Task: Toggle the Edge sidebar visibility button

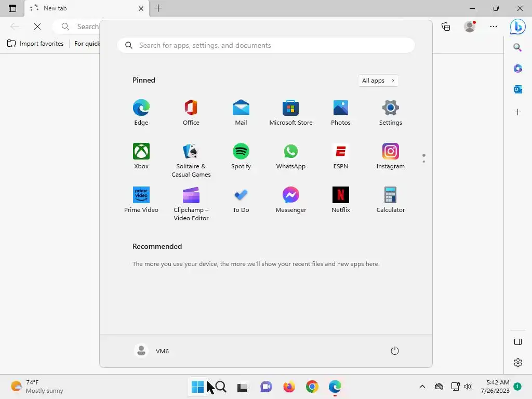Action: click(x=518, y=342)
